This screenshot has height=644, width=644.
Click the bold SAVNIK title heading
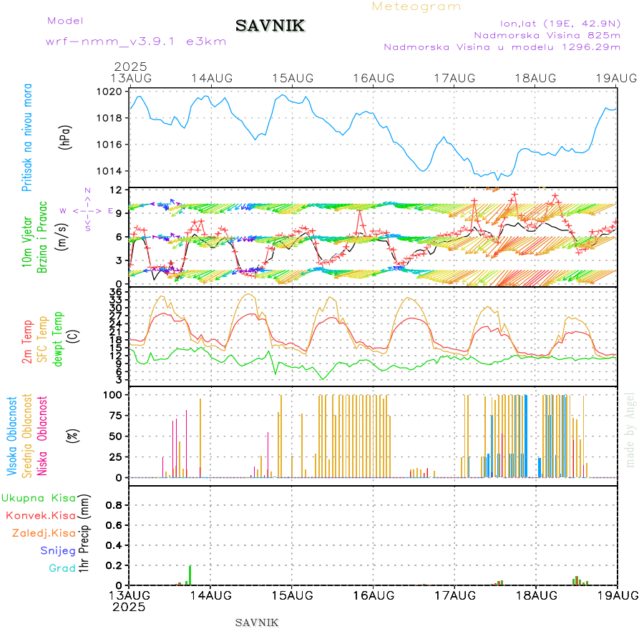tap(270, 26)
